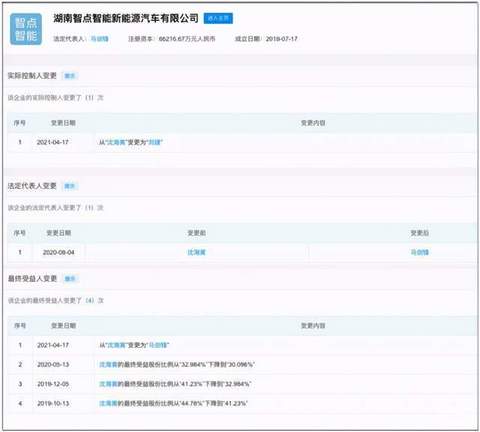Open the legal representative link in the header
This screenshot has width=480, height=432.
coord(100,39)
